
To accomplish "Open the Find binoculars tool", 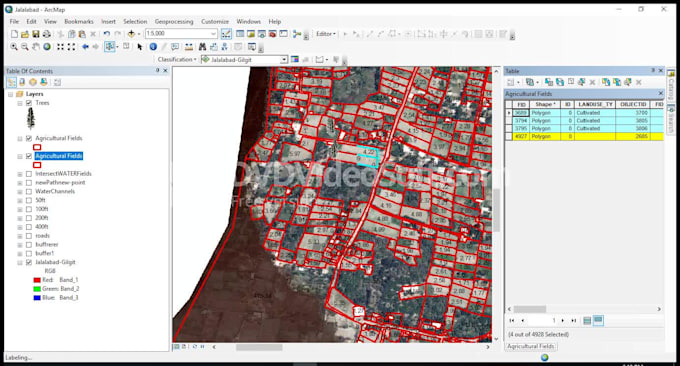I will pyautogui.click(x=202, y=47).
